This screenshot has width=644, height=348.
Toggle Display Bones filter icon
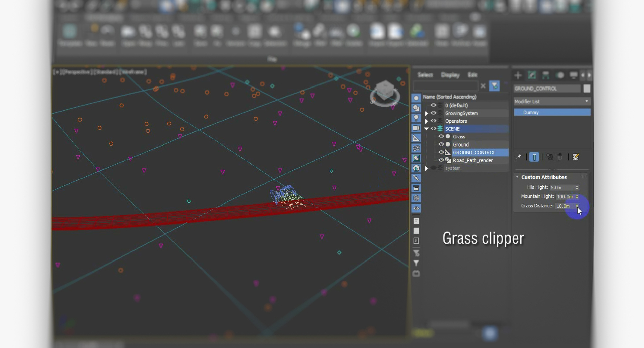[416, 178]
